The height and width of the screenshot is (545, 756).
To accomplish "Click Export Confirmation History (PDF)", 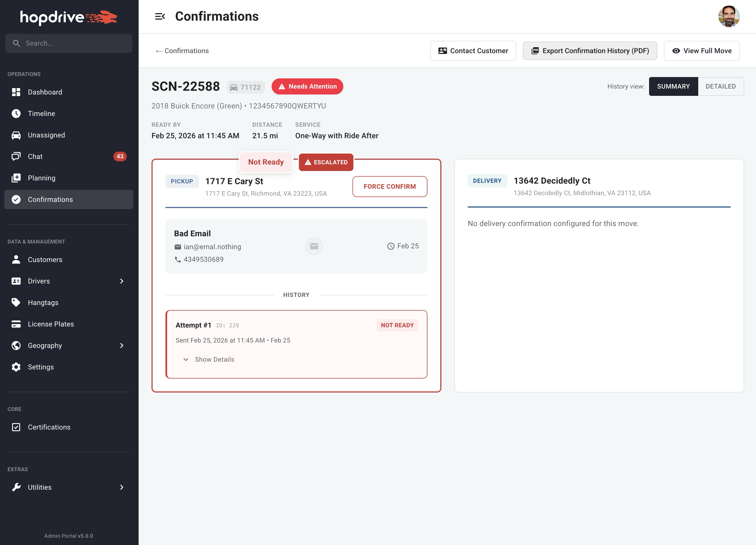I will [x=590, y=51].
